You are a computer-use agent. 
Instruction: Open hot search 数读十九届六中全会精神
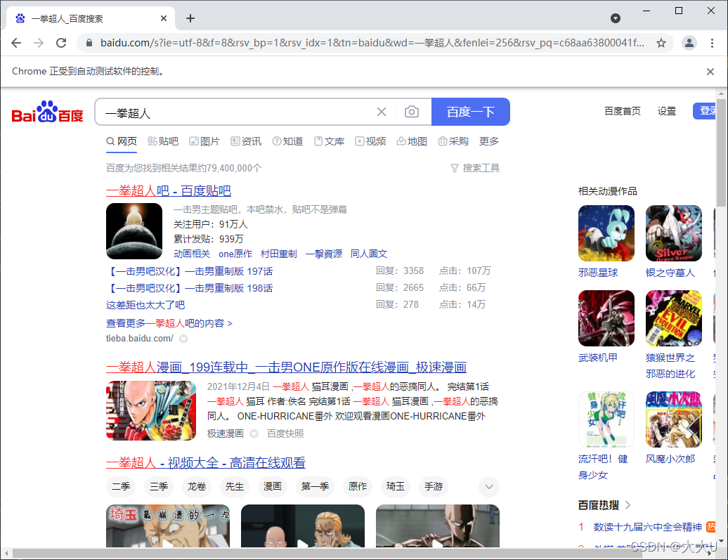(x=647, y=527)
